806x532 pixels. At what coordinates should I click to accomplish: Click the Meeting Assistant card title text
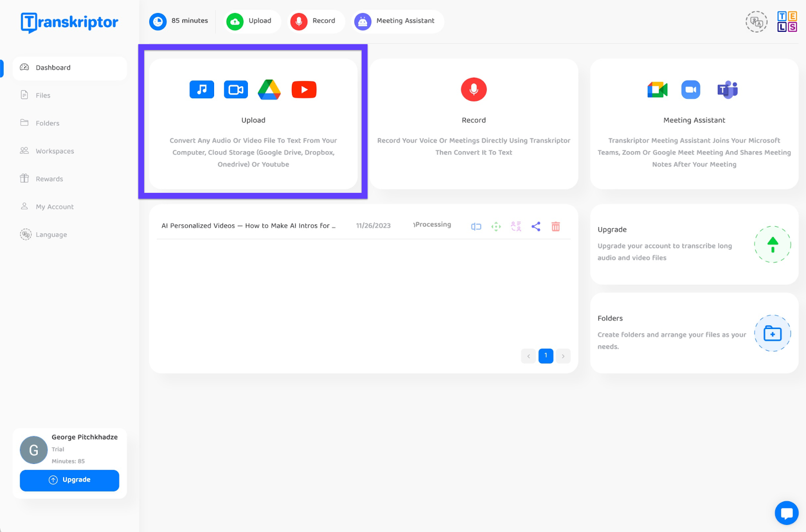coord(694,120)
